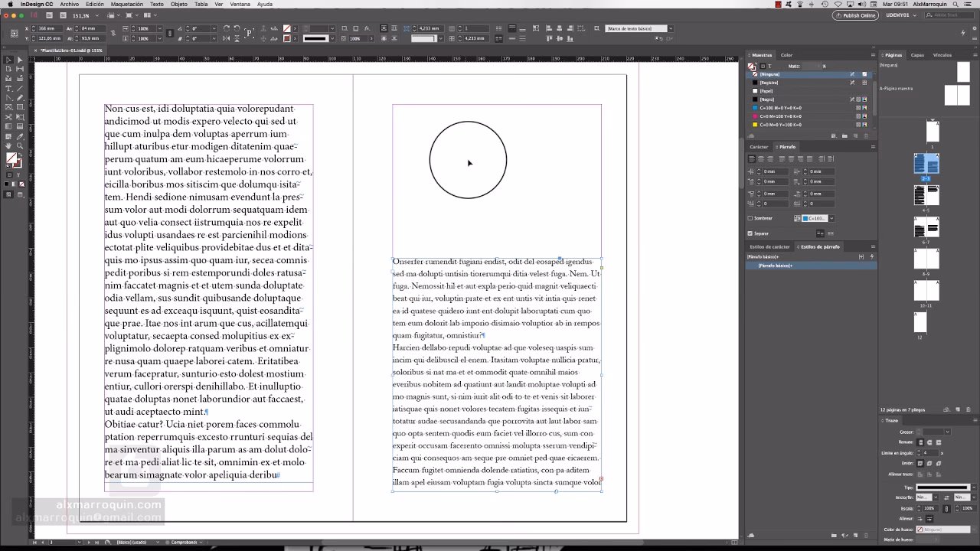The height and width of the screenshot is (551, 980).
Task: Select align center paragraph icon
Action: click(761, 158)
